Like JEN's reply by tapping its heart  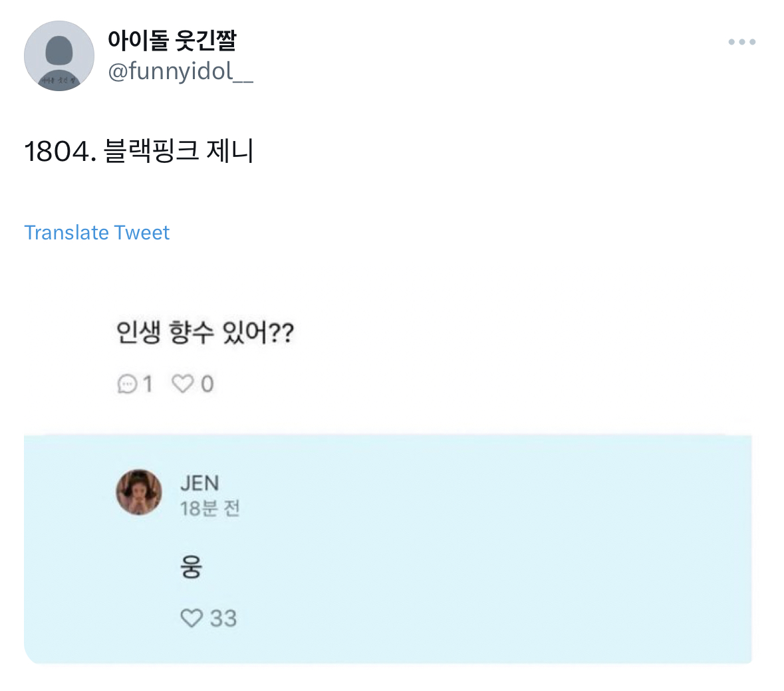tap(192, 619)
